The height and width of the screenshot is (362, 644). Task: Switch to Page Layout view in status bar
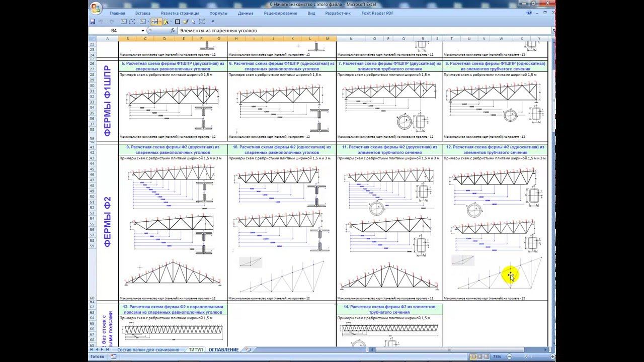pos(480,356)
